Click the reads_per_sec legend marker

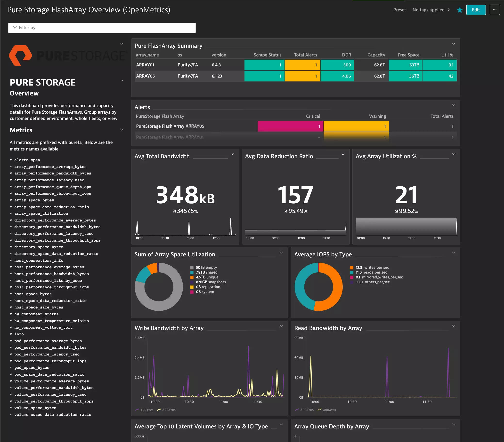click(x=351, y=272)
